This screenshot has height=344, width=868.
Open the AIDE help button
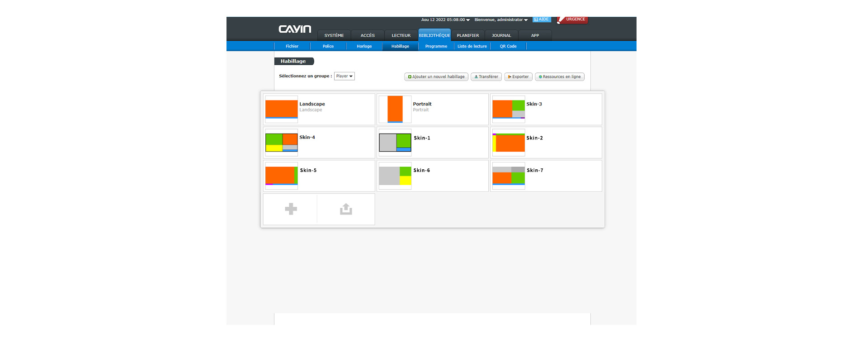click(x=542, y=19)
